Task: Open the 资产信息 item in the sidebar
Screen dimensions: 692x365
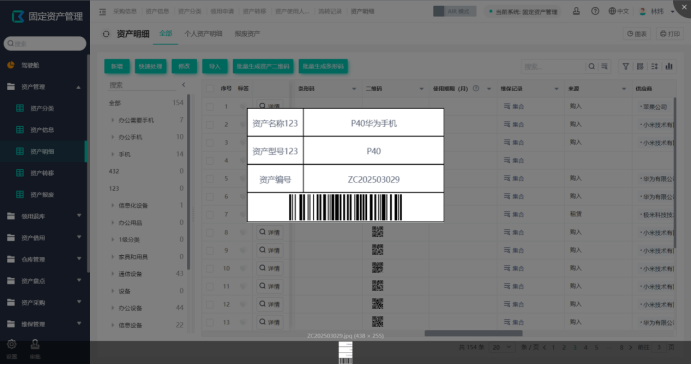Action: 42,130
